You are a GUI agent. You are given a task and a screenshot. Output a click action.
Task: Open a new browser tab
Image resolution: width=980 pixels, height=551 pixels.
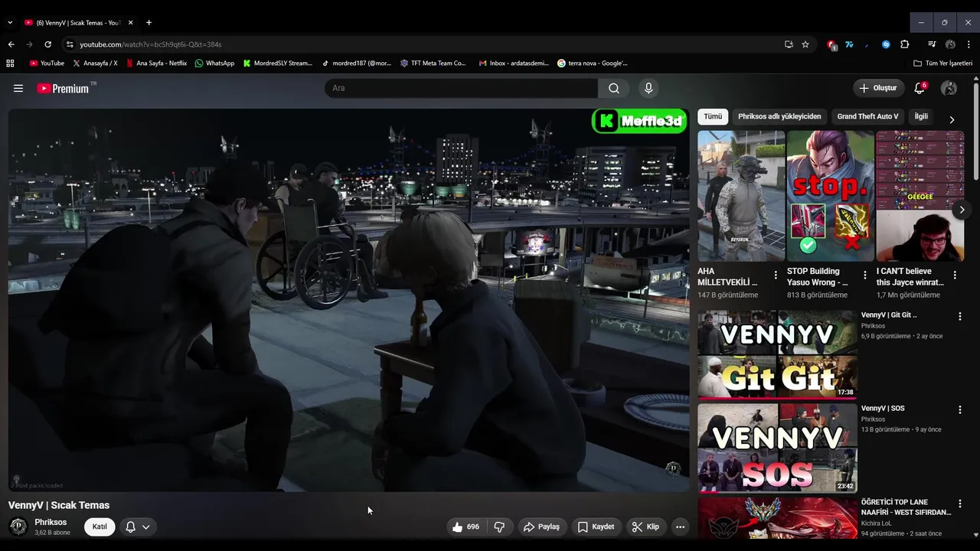coord(149,22)
